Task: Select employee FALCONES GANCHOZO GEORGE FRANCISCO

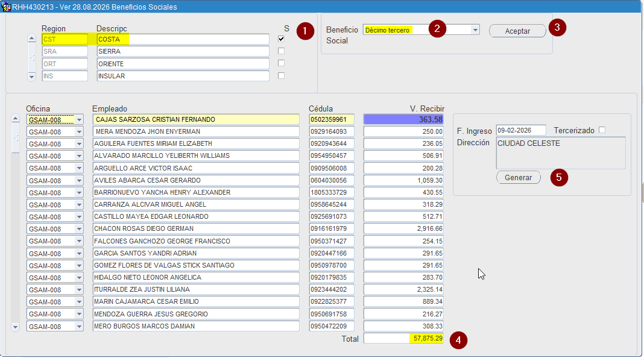Action: coord(196,241)
